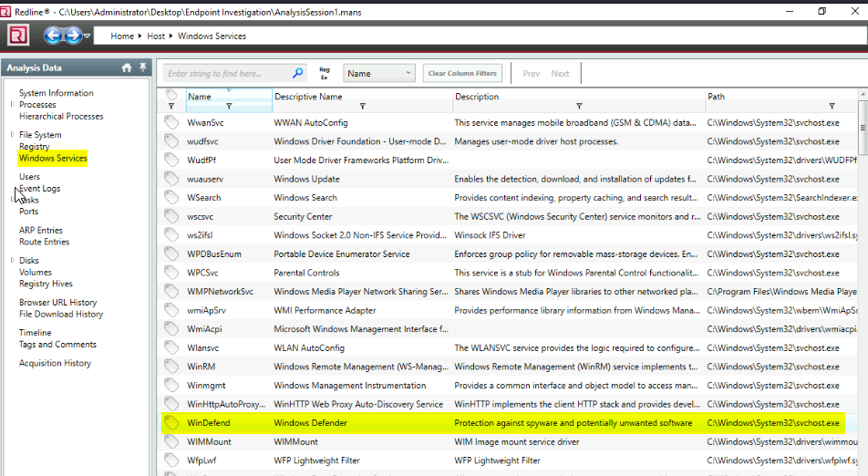
Task: Tag the wudfsvc service row
Action: click(x=171, y=141)
